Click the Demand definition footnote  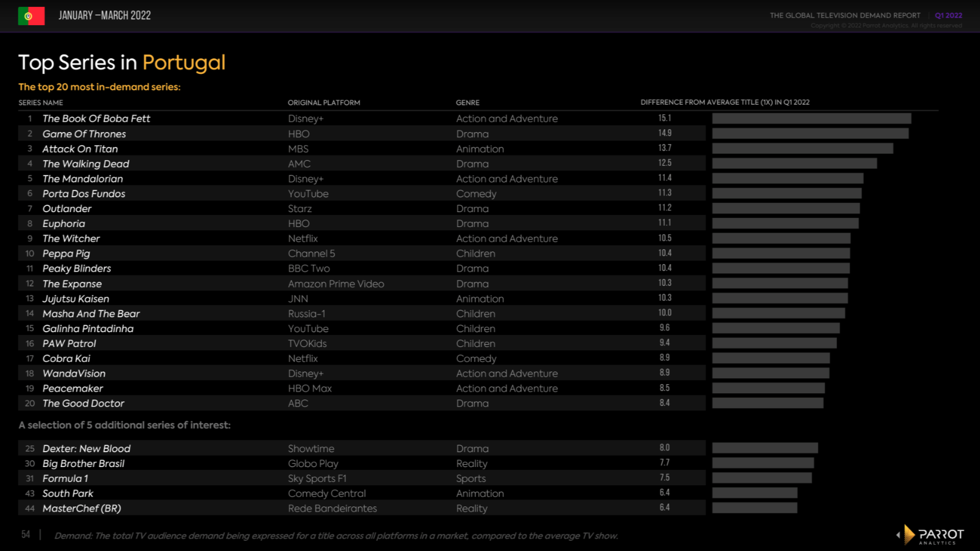pyautogui.click(x=336, y=536)
